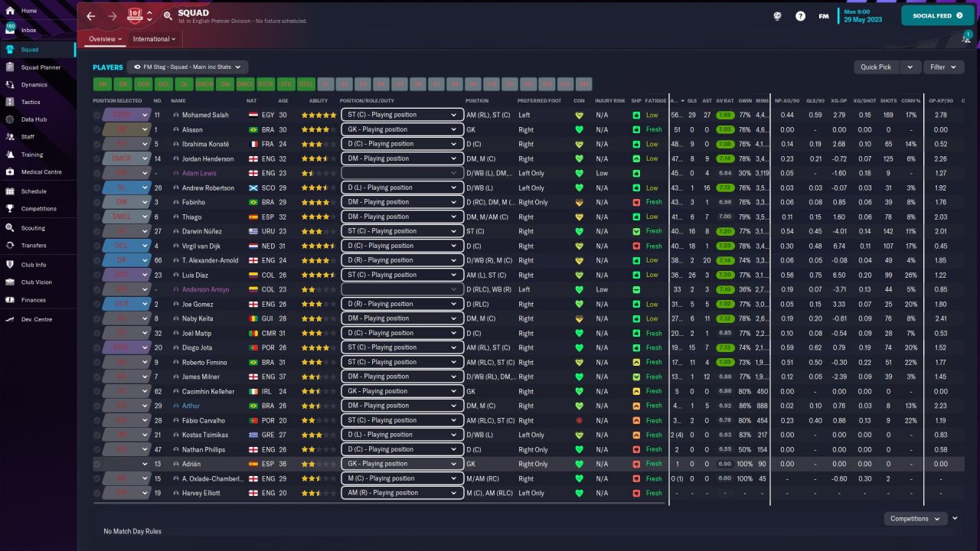Sort by the Age column header
The height and width of the screenshot is (551, 980).
point(283,101)
